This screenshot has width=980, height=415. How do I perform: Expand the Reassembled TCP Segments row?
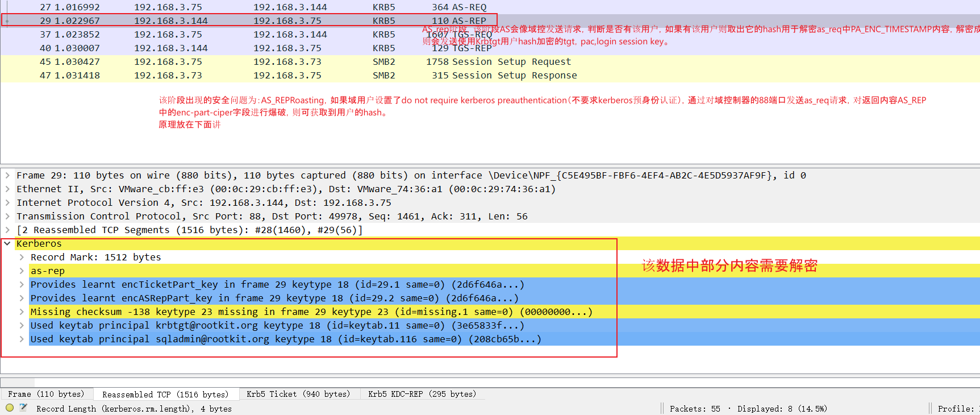(x=7, y=230)
